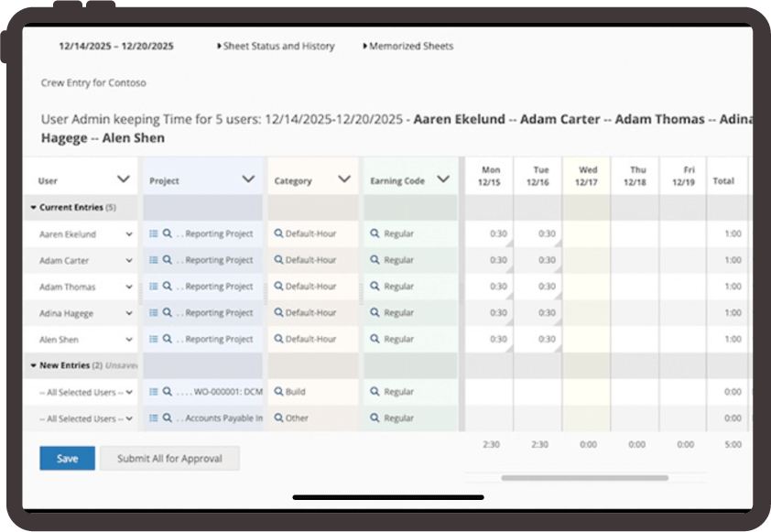The width and height of the screenshot is (771, 532).
Task: Click magnifier beside Default-Hour in Adam Thomas row
Action: 278,287
